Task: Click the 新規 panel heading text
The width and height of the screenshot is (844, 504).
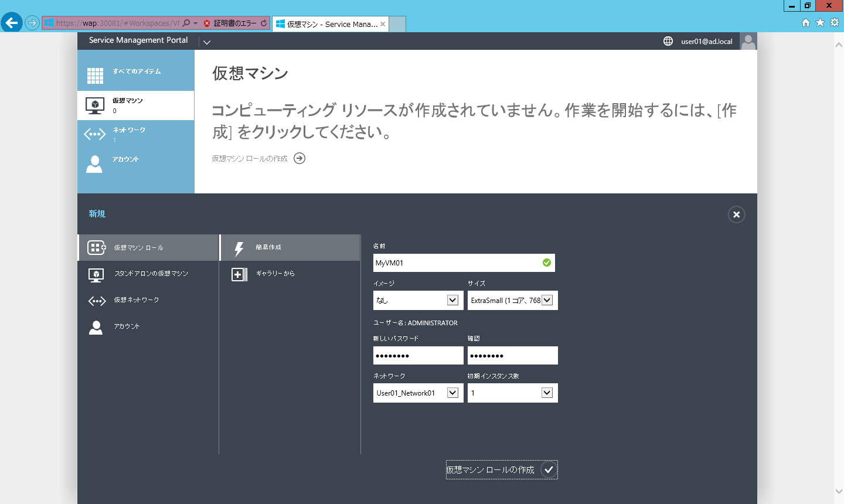Action: click(x=97, y=214)
